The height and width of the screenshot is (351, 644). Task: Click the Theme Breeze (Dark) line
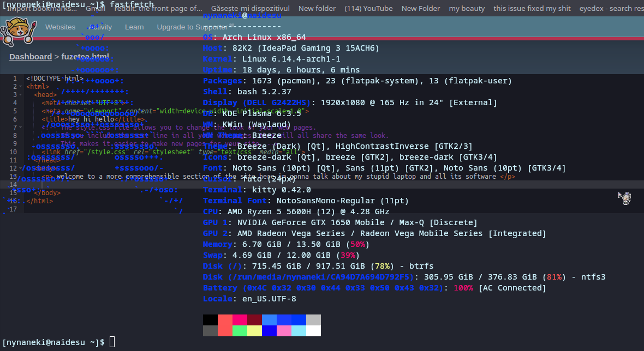click(x=338, y=146)
